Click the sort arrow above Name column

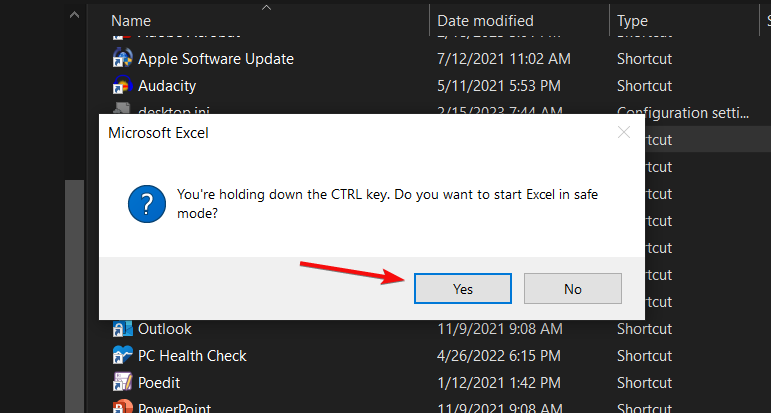(x=267, y=8)
